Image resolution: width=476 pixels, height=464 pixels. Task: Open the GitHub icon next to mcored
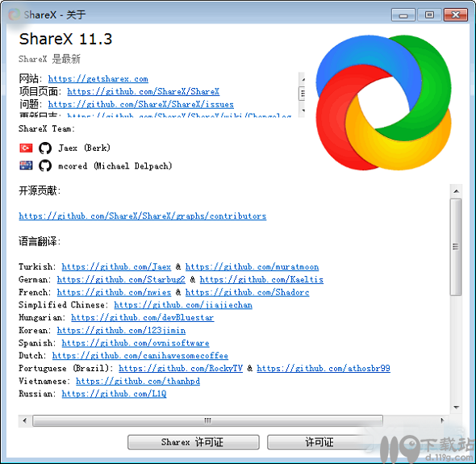click(x=45, y=165)
